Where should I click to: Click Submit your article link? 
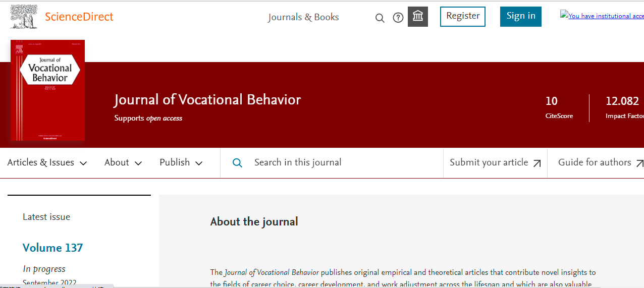click(489, 162)
